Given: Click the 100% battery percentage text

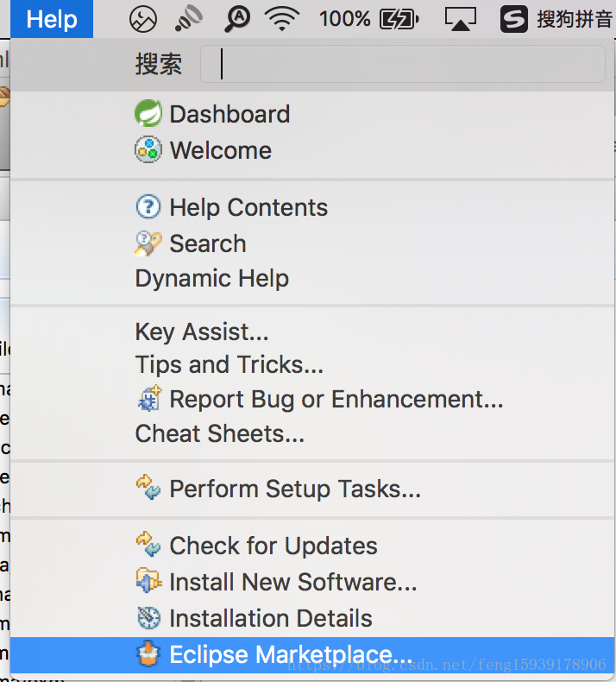Looking at the screenshot, I should point(345,19).
